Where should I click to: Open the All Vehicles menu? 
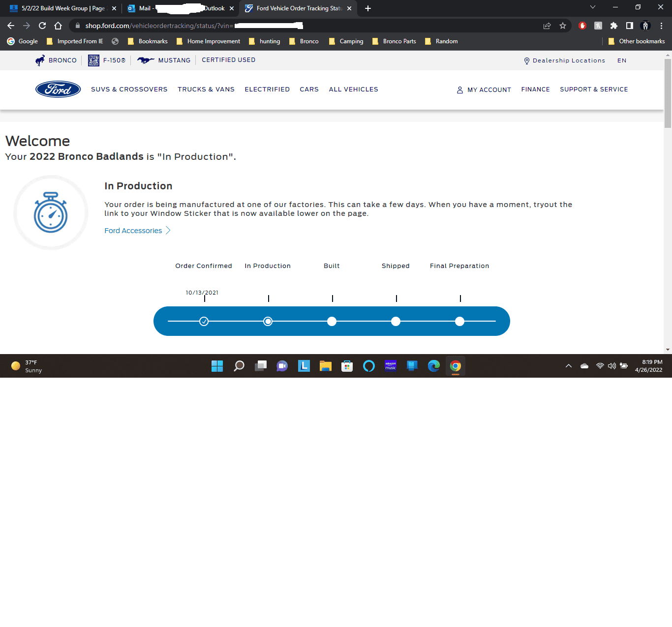tap(354, 90)
